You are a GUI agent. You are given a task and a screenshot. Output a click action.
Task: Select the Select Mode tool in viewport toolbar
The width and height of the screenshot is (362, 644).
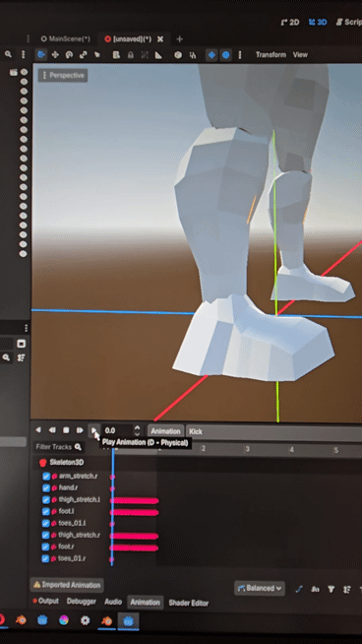pyautogui.click(x=40, y=54)
